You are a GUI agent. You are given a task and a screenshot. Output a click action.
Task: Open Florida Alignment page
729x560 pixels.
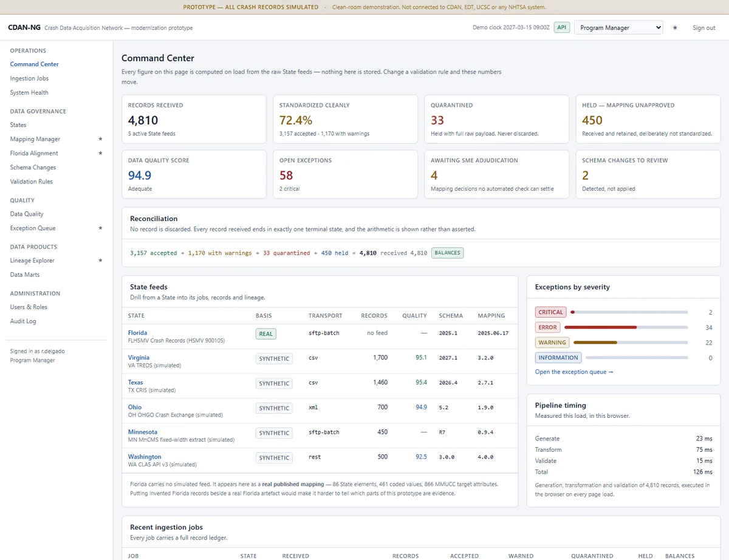(x=35, y=153)
